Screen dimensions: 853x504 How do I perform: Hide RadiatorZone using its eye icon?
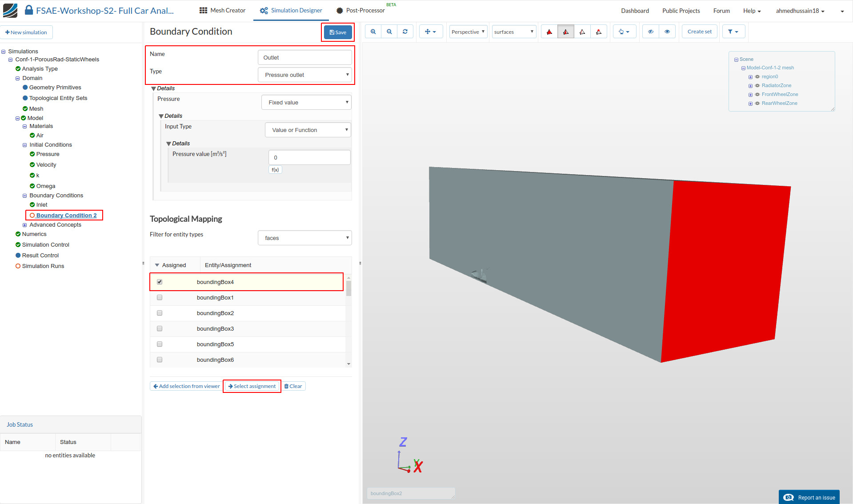757,85
